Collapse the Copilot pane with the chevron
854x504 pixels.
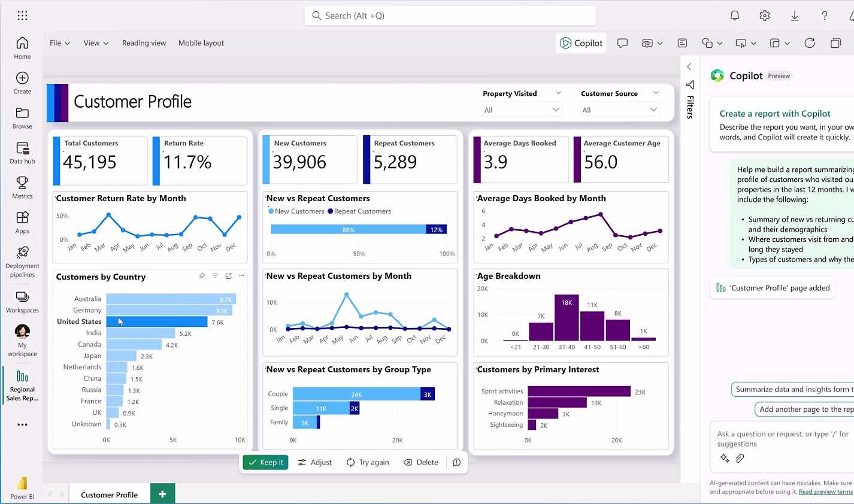(x=689, y=66)
